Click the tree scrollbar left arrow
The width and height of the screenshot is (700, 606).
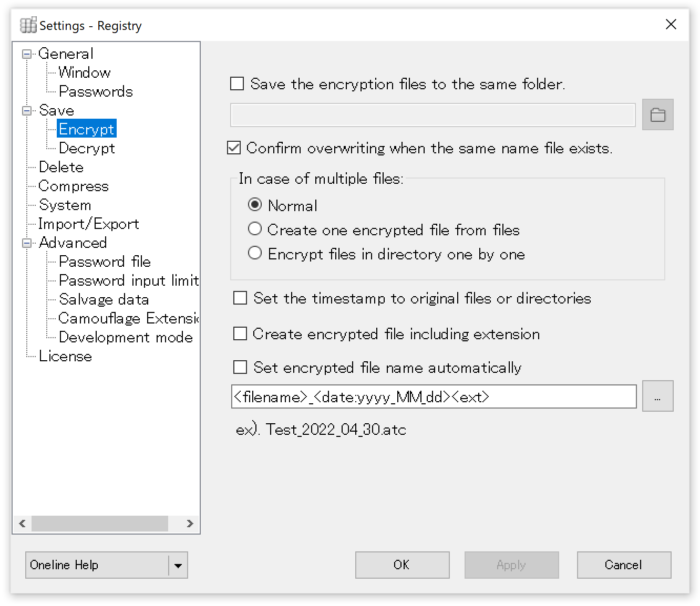(22, 524)
